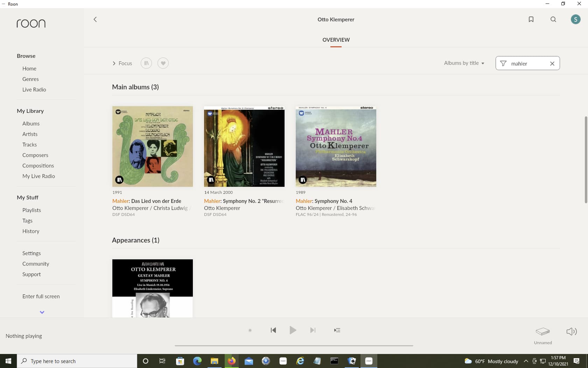Click library badge on Symphony No. 4 cover
Image resolution: width=588 pixels, height=368 pixels.
[303, 180]
